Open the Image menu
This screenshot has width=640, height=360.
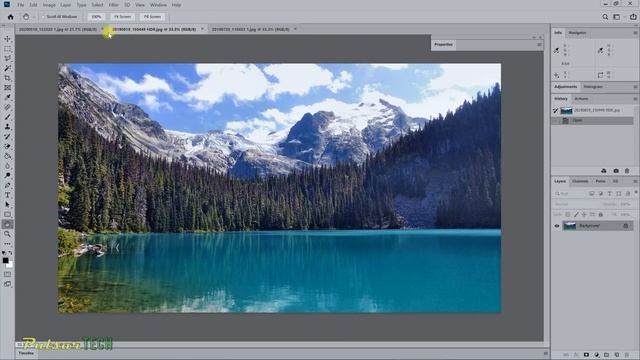[x=49, y=5]
